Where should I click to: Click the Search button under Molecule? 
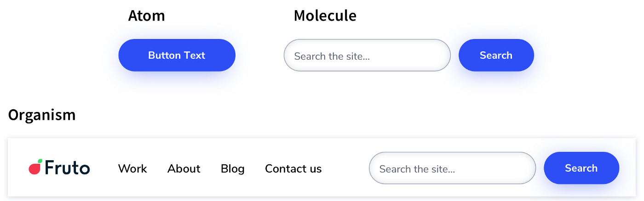click(496, 55)
